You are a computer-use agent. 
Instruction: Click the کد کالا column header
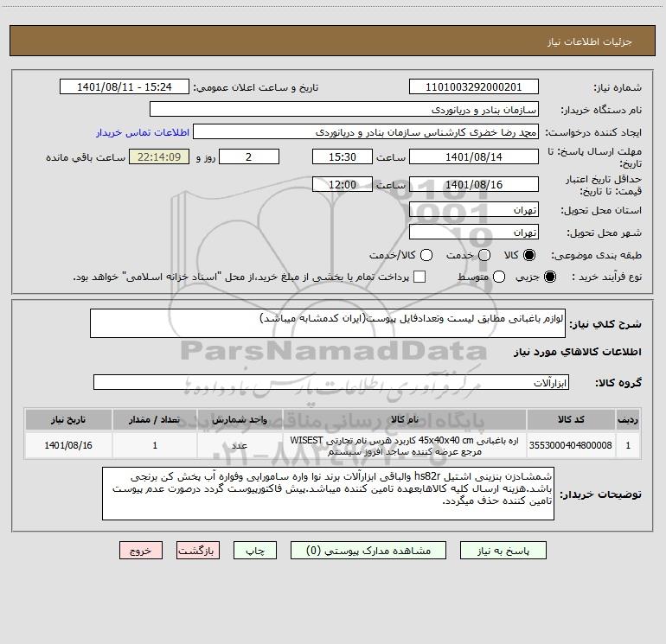click(x=571, y=419)
